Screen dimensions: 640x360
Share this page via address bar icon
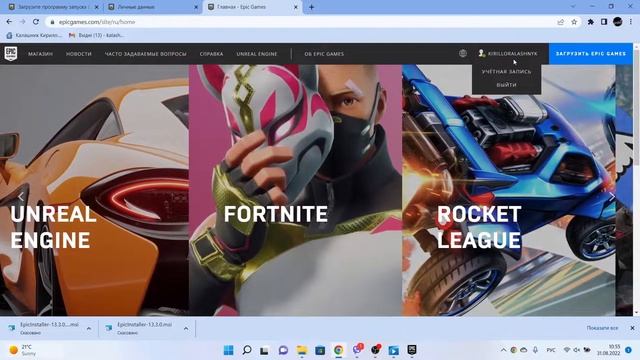(x=560, y=22)
